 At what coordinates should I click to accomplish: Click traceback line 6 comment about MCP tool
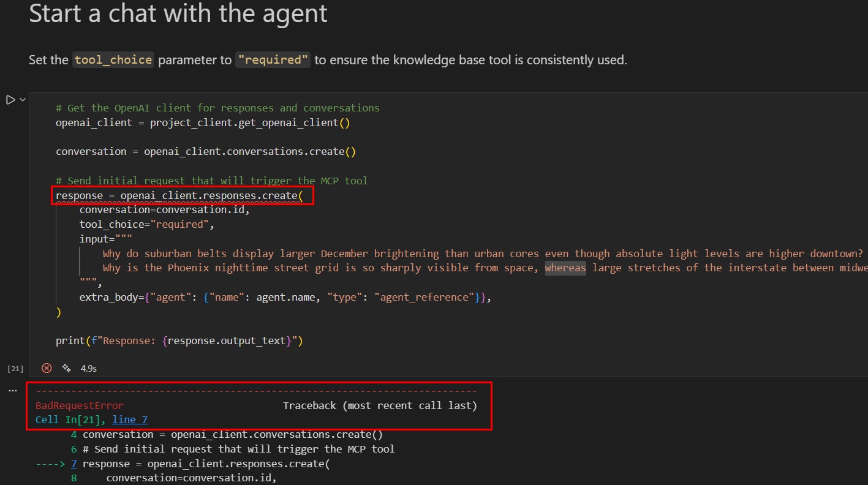pyautogui.click(x=238, y=449)
